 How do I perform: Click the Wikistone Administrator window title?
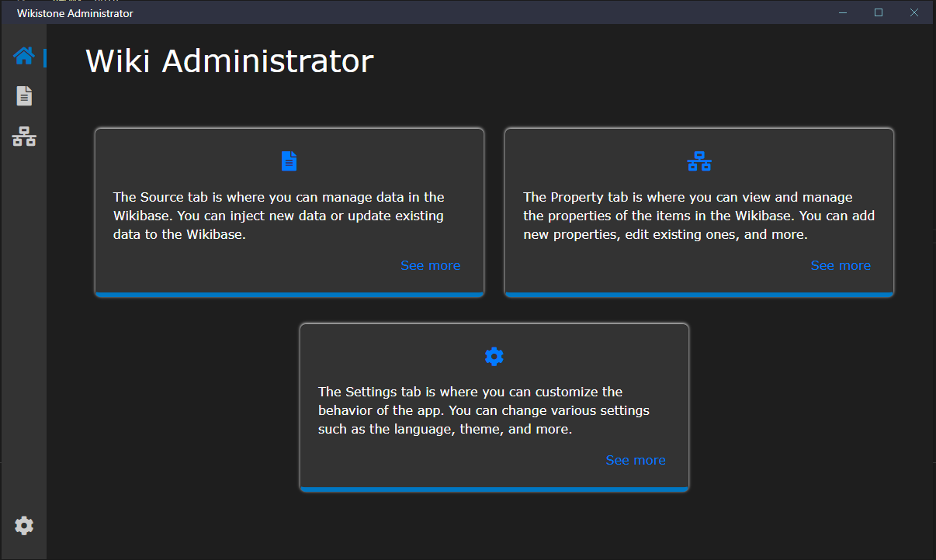coord(75,13)
